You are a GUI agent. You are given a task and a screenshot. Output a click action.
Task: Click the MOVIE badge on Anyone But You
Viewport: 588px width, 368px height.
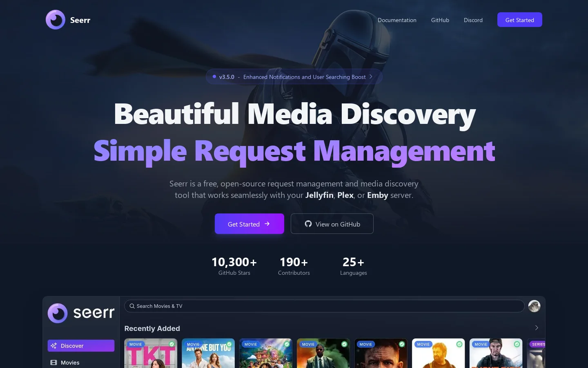pos(193,344)
